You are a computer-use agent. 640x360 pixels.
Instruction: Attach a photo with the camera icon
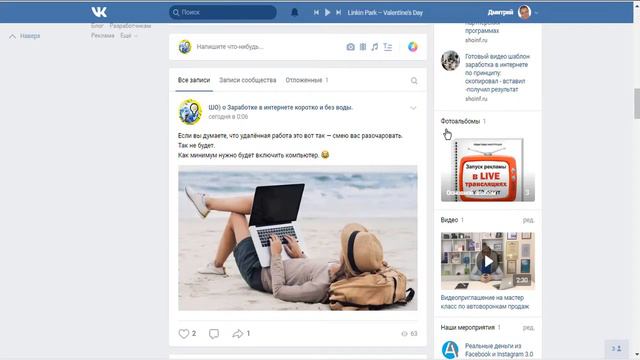tap(350, 47)
